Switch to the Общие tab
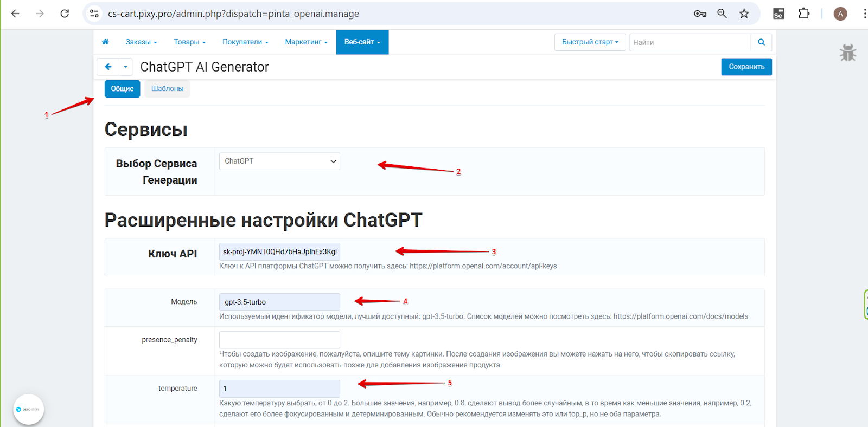The height and width of the screenshot is (427, 868). click(x=122, y=89)
